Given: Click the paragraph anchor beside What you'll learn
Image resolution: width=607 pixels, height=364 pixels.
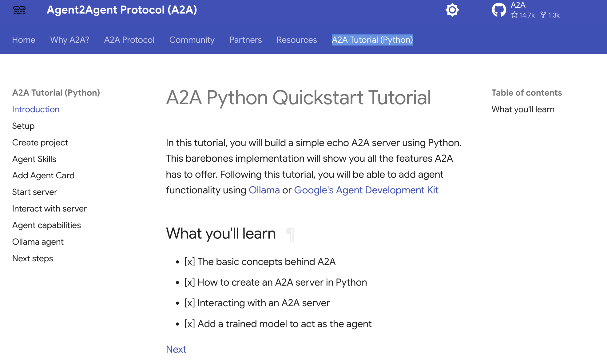Looking at the screenshot, I should [x=290, y=234].
